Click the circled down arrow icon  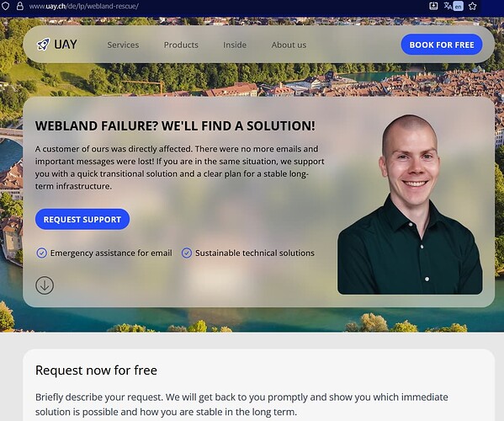click(45, 285)
